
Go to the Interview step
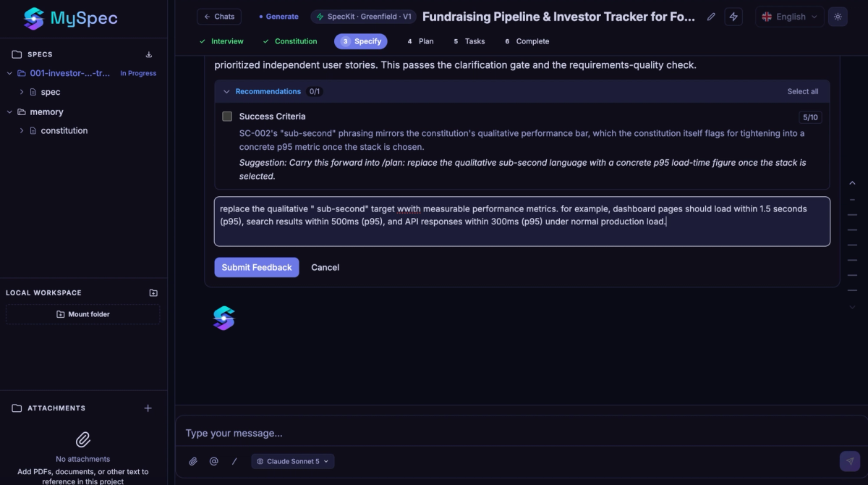(221, 41)
